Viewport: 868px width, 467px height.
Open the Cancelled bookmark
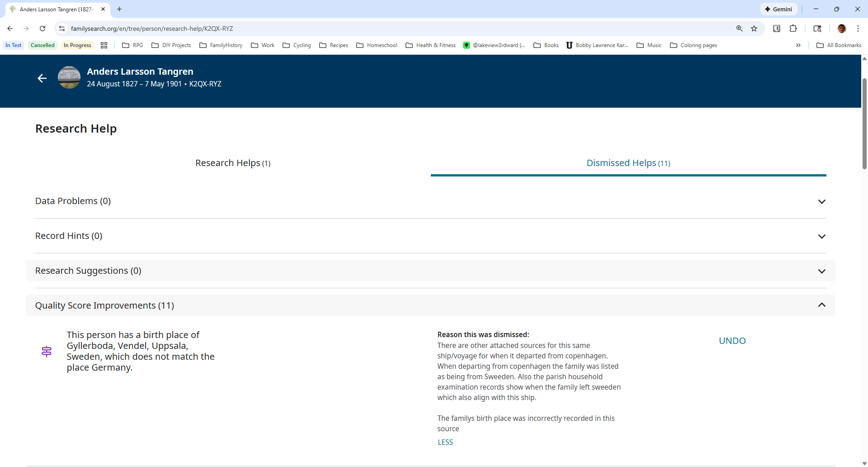42,45
